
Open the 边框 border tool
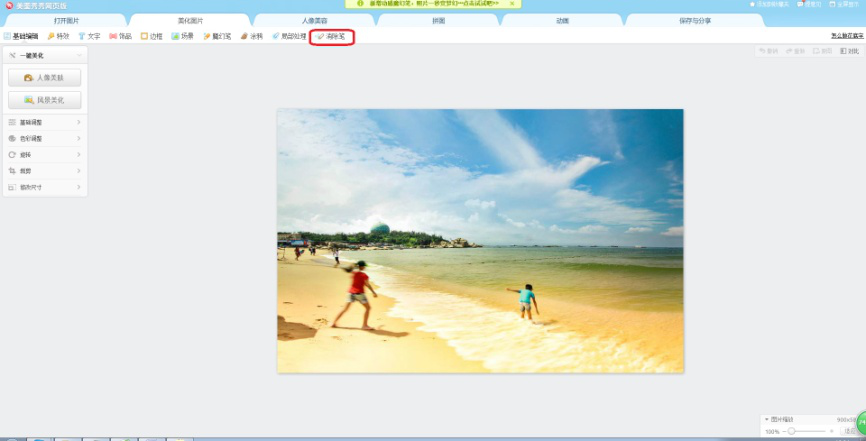point(151,36)
